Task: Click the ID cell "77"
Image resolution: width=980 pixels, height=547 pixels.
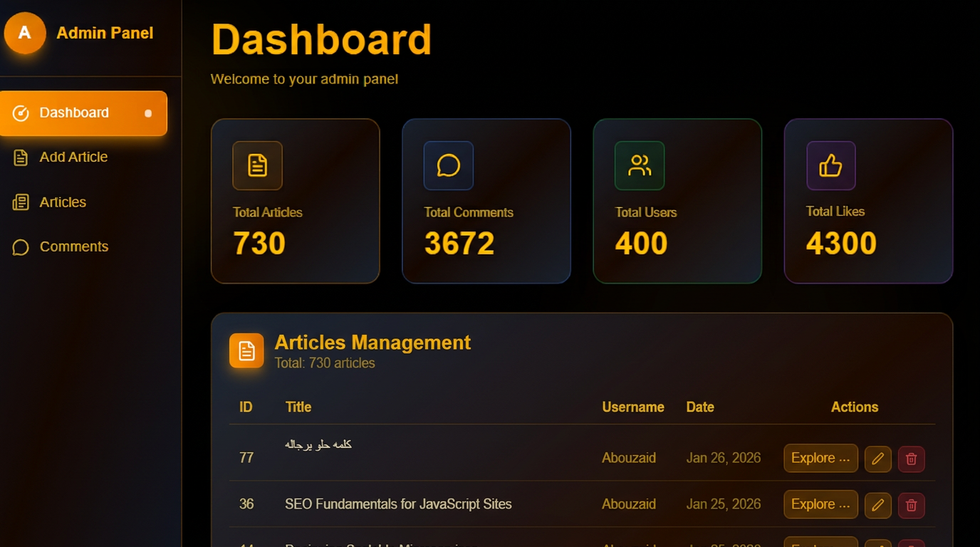Action: [x=246, y=458]
